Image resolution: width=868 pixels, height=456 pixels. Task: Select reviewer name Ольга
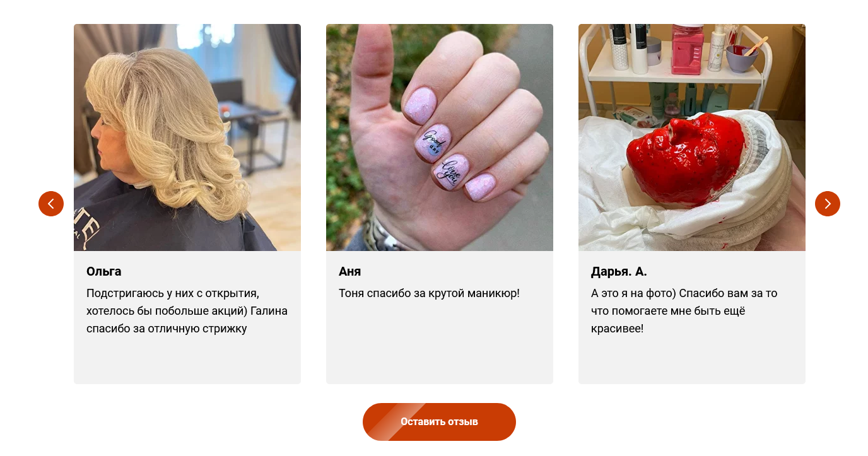(104, 272)
